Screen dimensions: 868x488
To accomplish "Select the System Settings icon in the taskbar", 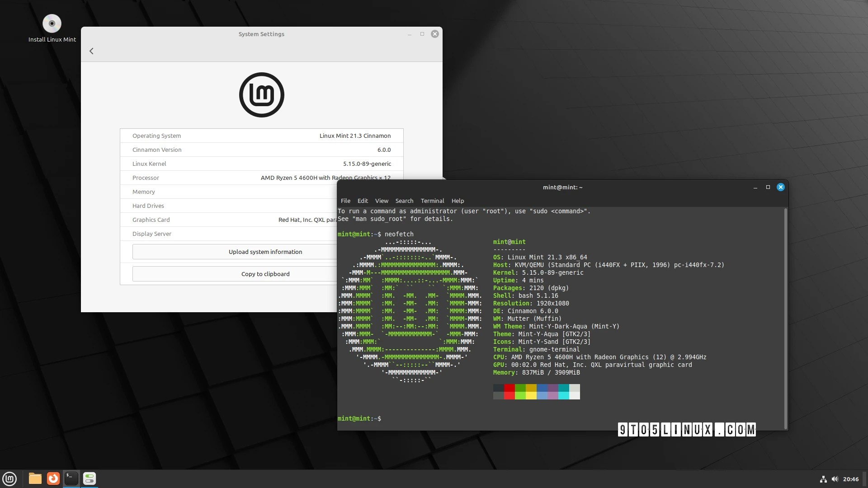I will pos(89,479).
